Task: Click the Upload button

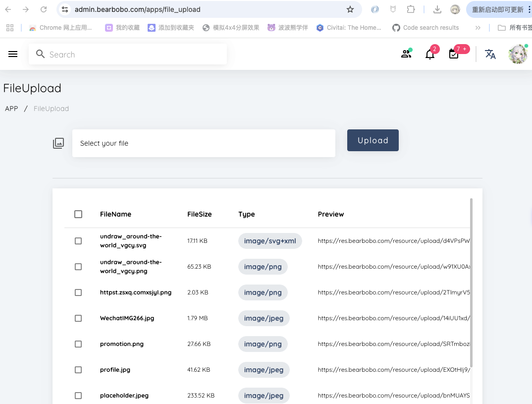Action: coord(372,140)
